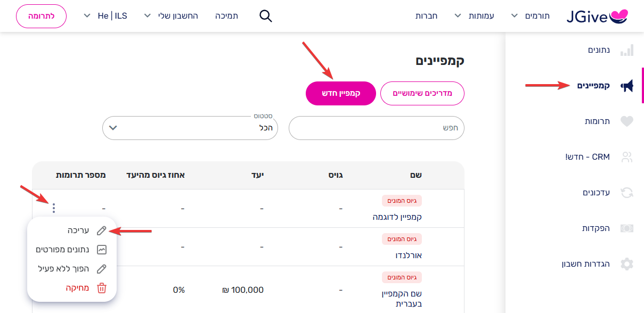The height and width of the screenshot is (313, 644).
Task: Expand the סטטוס filter dropdown
Action: (190, 128)
